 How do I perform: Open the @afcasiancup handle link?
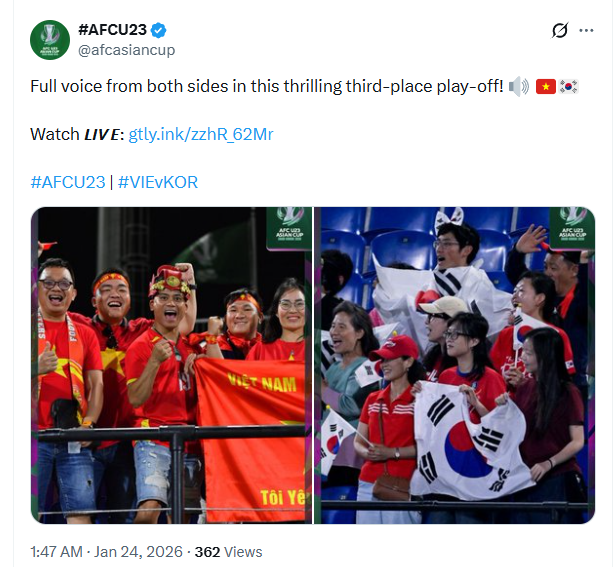(126, 50)
